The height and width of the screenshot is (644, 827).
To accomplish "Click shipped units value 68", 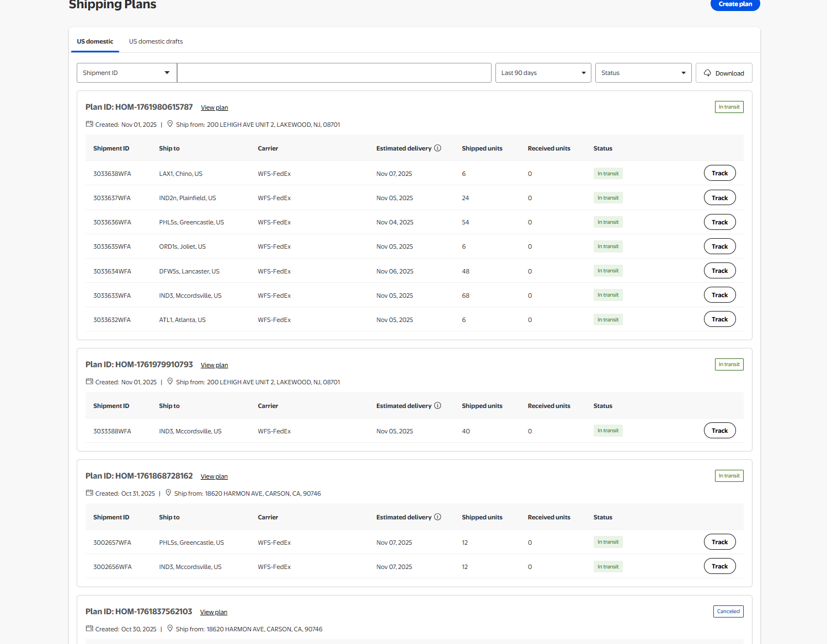I will pos(466,296).
